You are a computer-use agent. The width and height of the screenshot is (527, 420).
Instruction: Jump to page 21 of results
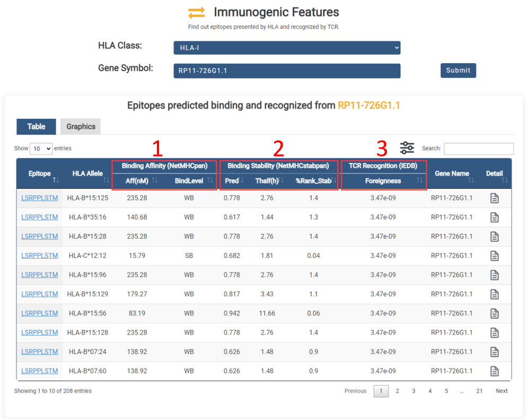pyautogui.click(x=479, y=391)
